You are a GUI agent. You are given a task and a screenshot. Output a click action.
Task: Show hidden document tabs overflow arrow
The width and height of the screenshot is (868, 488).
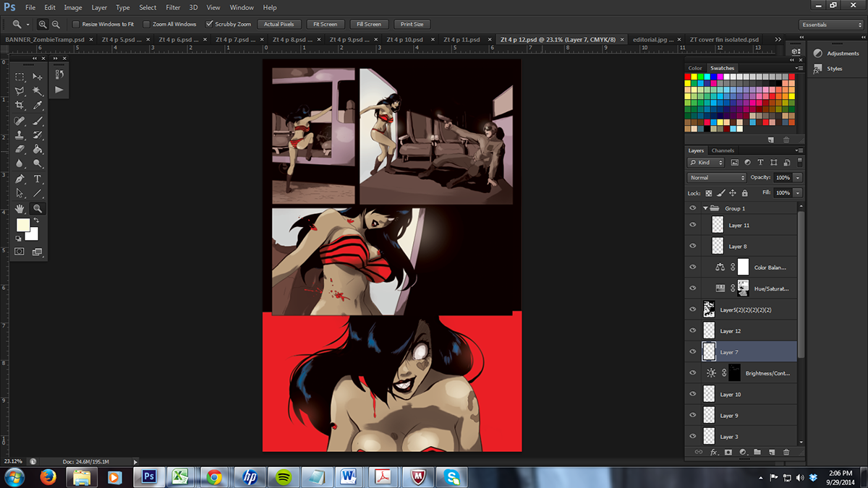point(778,39)
